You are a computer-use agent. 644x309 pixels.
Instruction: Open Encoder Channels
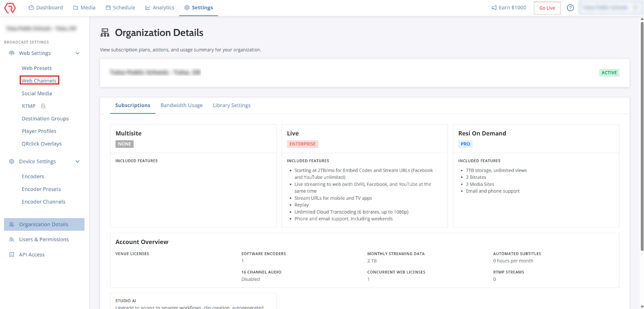43,202
